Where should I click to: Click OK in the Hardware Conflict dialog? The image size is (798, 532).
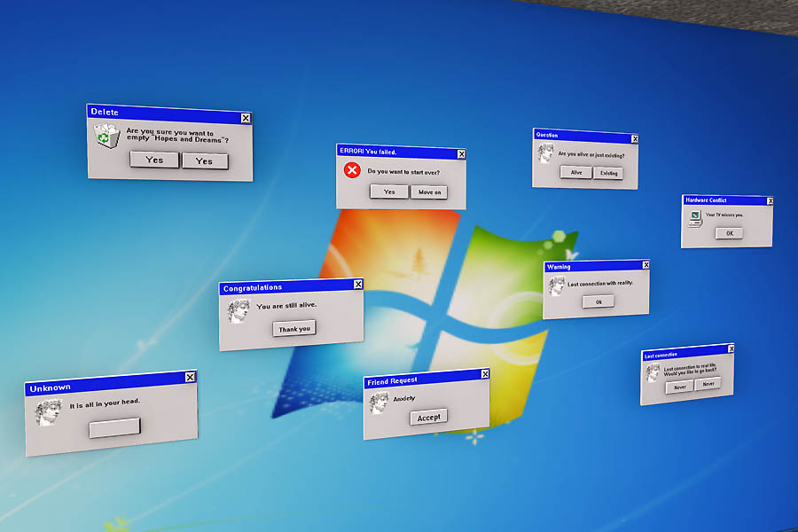(x=730, y=233)
